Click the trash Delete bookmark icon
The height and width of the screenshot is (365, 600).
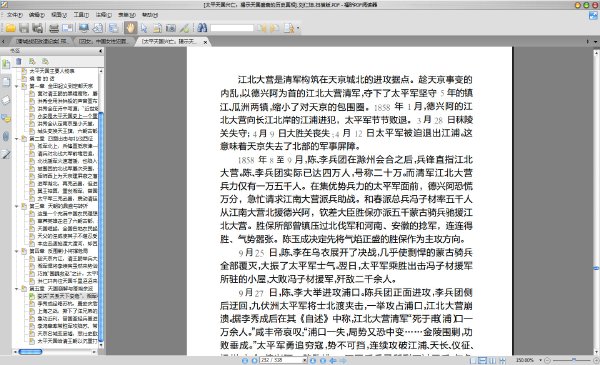click(19, 61)
